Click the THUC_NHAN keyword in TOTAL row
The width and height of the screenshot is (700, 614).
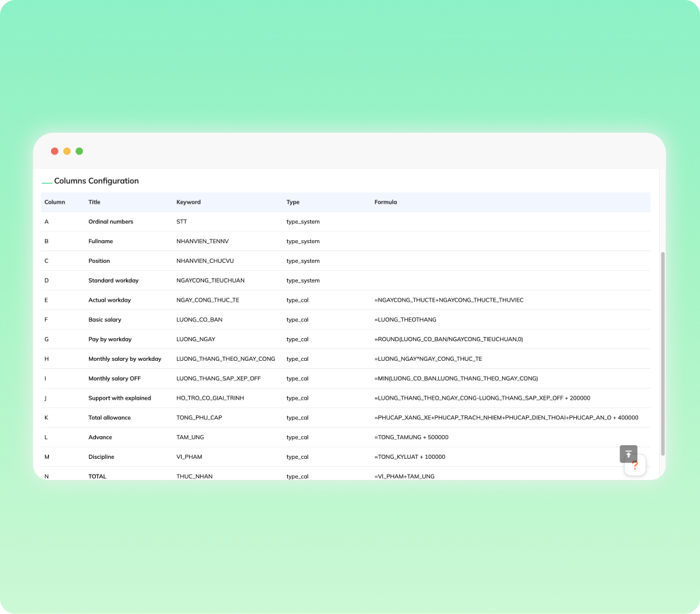(195, 476)
